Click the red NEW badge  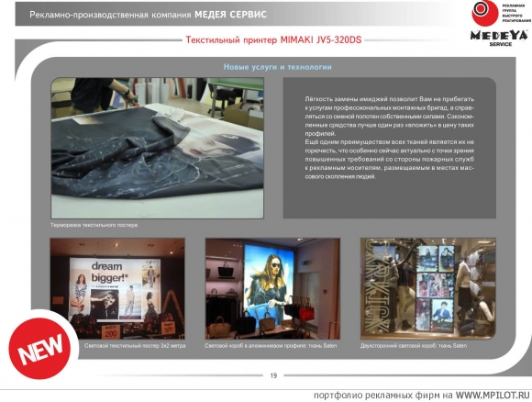39,349
